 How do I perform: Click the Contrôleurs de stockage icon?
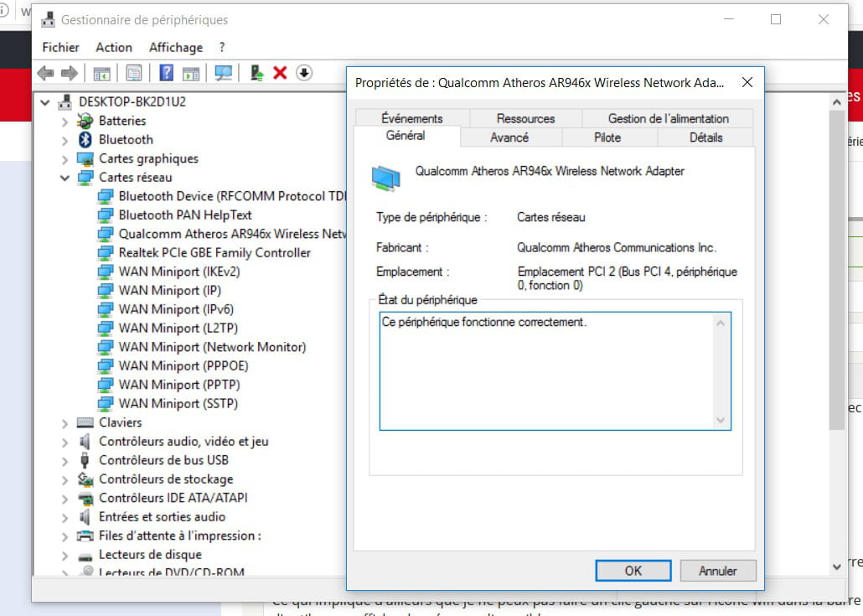[85, 479]
